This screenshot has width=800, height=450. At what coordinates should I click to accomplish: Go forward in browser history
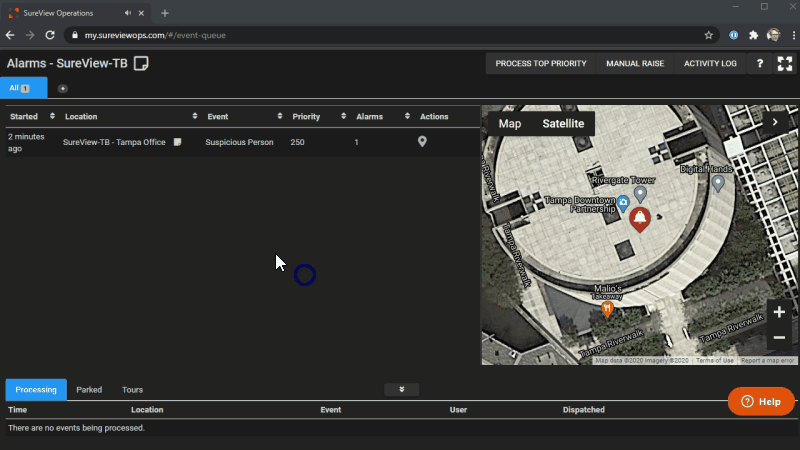pos(30,35)
